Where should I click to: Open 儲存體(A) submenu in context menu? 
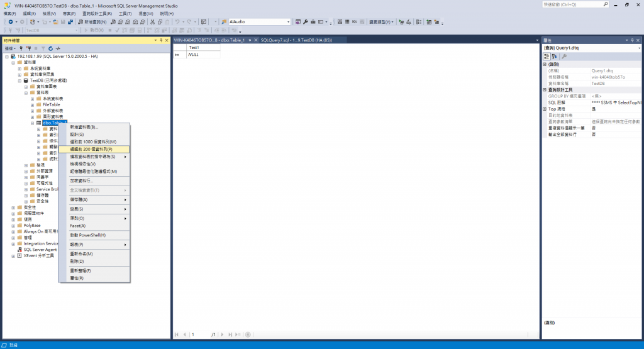click(x=94, y=200)
